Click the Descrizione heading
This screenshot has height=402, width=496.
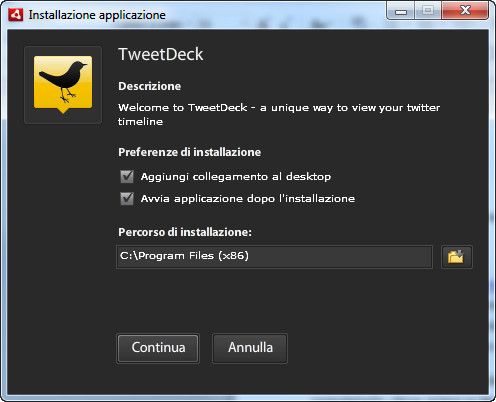coord(150,86)
